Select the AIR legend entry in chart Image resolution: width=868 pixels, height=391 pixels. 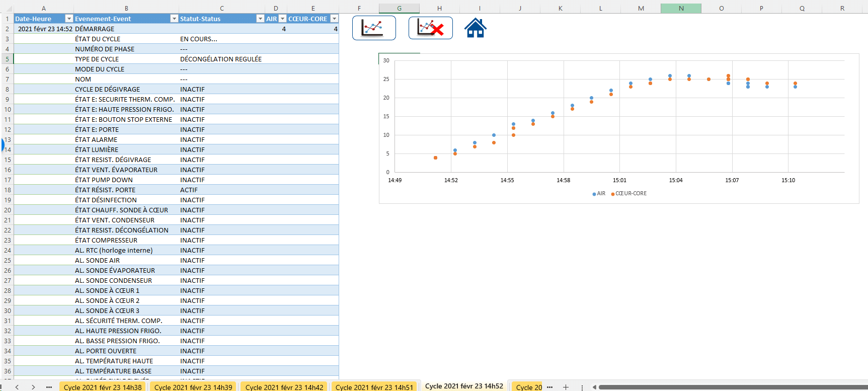(x=599, y=194)
